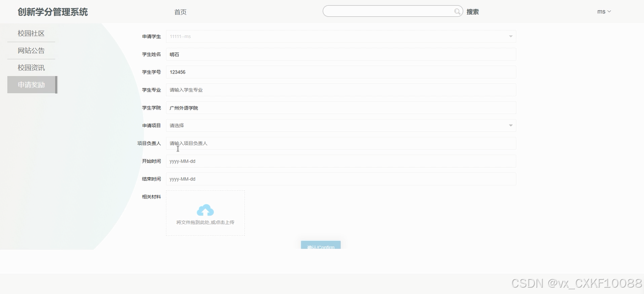
Task: Click the magnifier icon in search box
Action: tap(457, 11)
